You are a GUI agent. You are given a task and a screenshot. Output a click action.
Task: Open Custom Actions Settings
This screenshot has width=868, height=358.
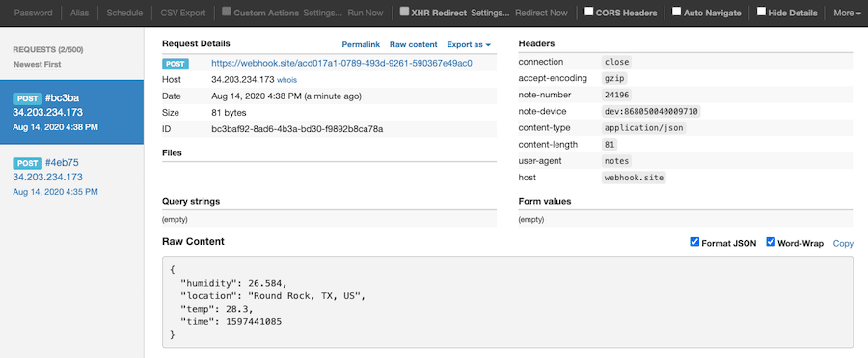[x=323, y=13]
